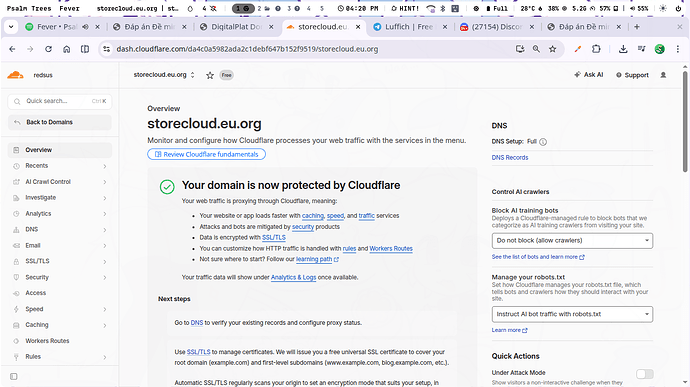Open Speed in the sidebar
The image size is (690, 387).
coord(60,309)
